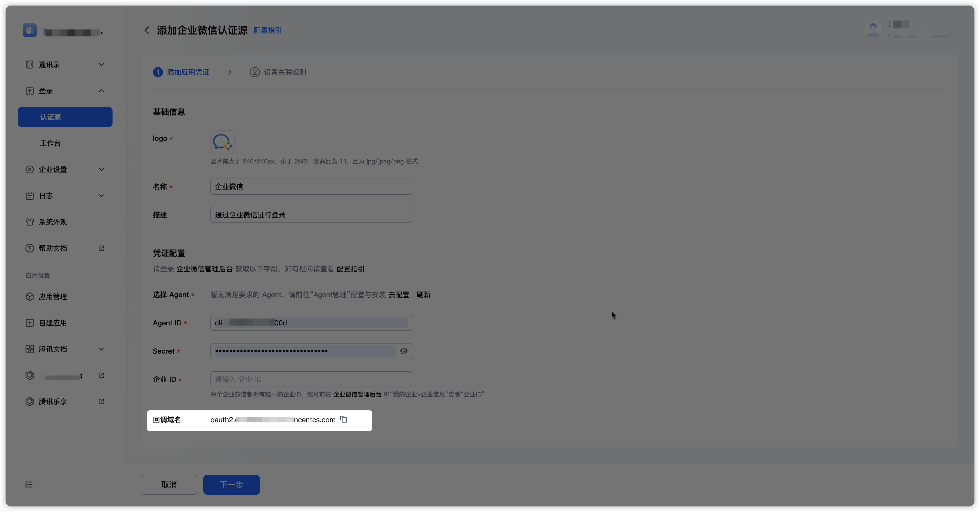The width and height of the screenshot is (980, 512).
Task: Go to step 1 添加应用凭证
Action: tap(181, 72)
